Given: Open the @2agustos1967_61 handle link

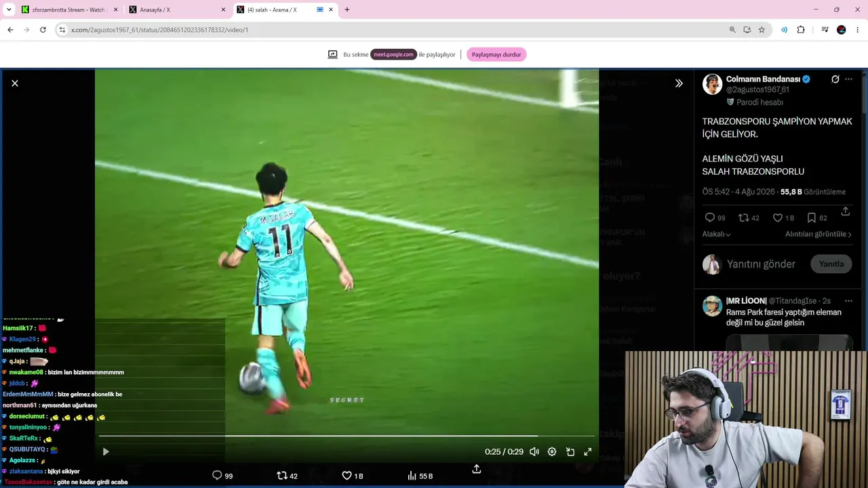Looking at the screenshot, I should pos(757,89).
